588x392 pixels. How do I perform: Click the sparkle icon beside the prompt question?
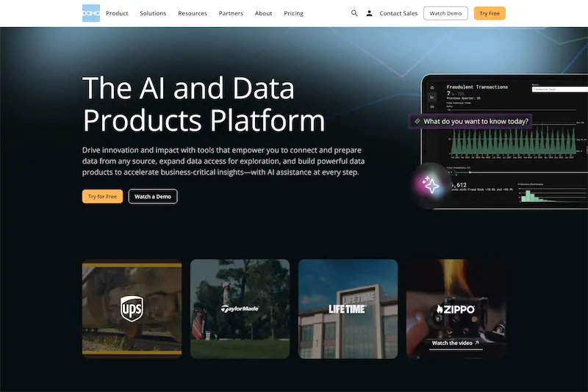click(417, 121)
